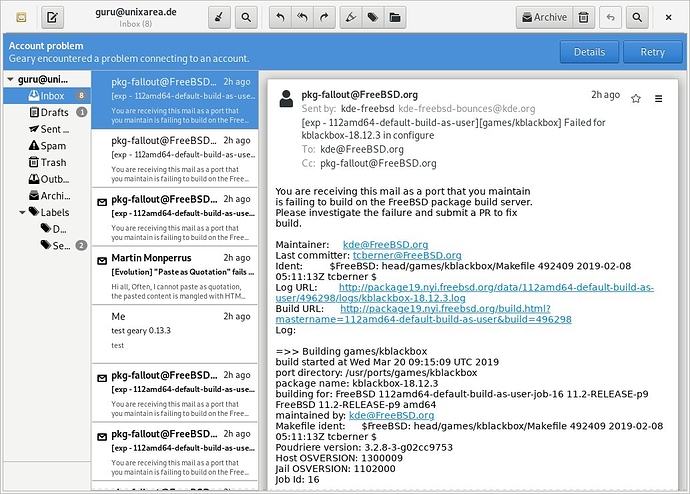690x494 pixels.
Task: Select the Inbox folder
Action: pos(47,95)
